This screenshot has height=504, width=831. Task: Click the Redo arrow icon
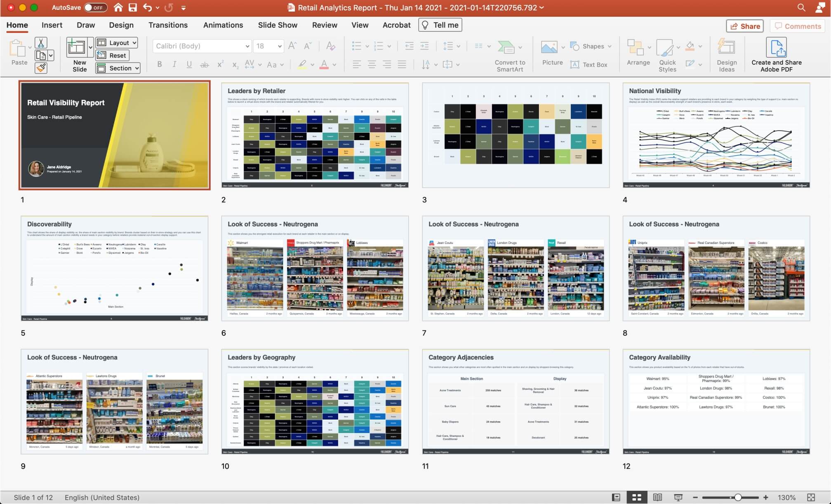[x=169, y=7]
